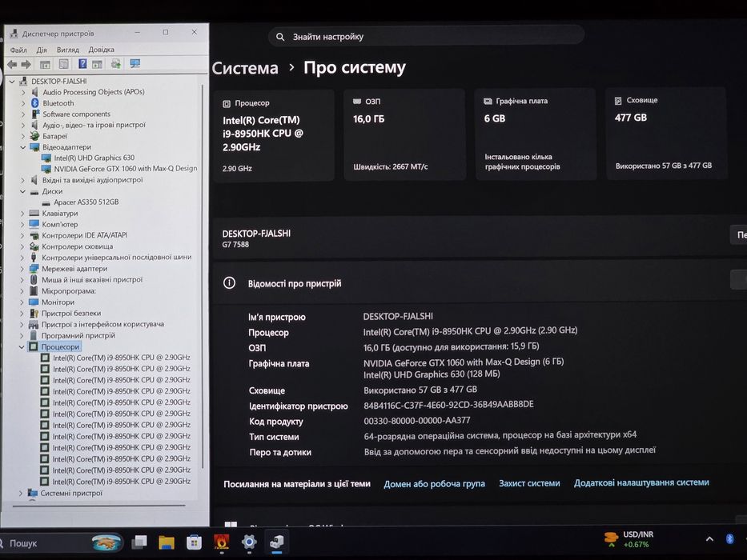Click the Update driver toolbar icon
Viewport: 747px width, 560px height.
(x=116, y=64)
